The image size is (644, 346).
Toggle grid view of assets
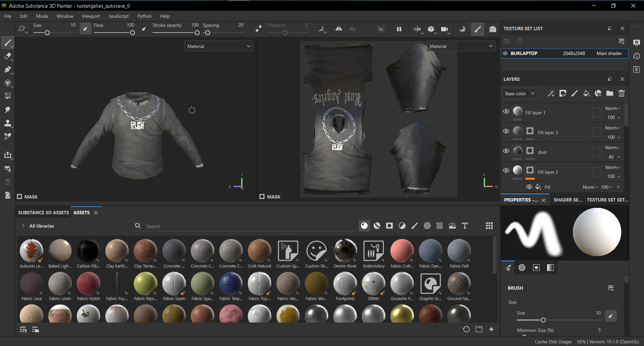tap(489, 226)
